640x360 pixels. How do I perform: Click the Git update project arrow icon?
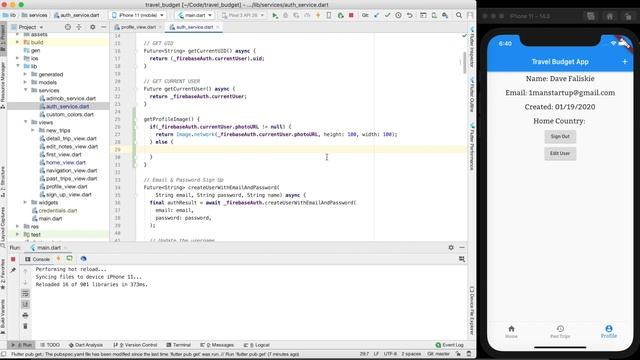click(376, 15)
